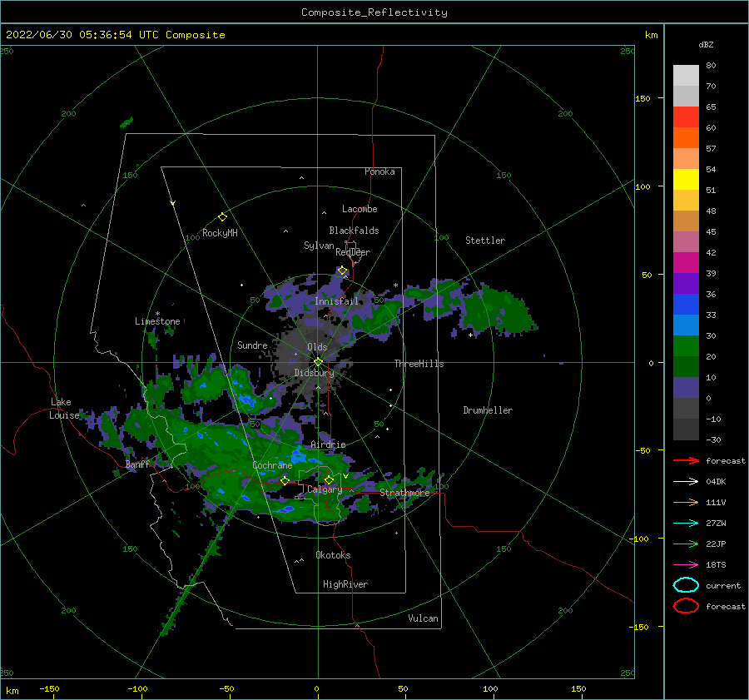Screen dimensions: 749x700
Task: Pick the bright green 20-30 dBZ swatch
Action: (686, 346)
